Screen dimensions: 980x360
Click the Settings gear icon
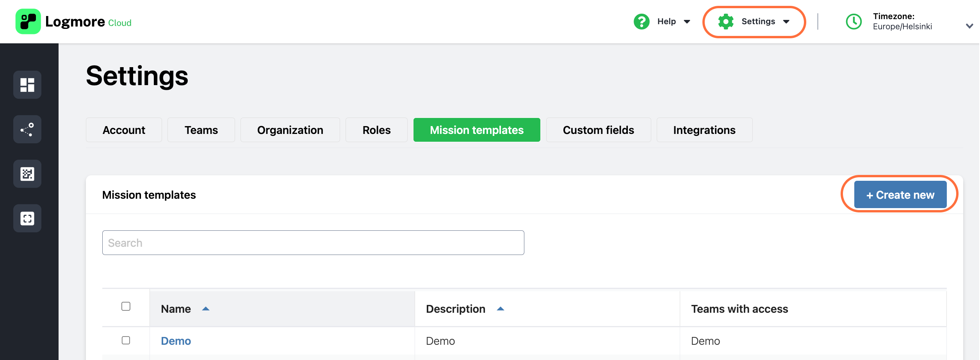(x=725, y=21)
